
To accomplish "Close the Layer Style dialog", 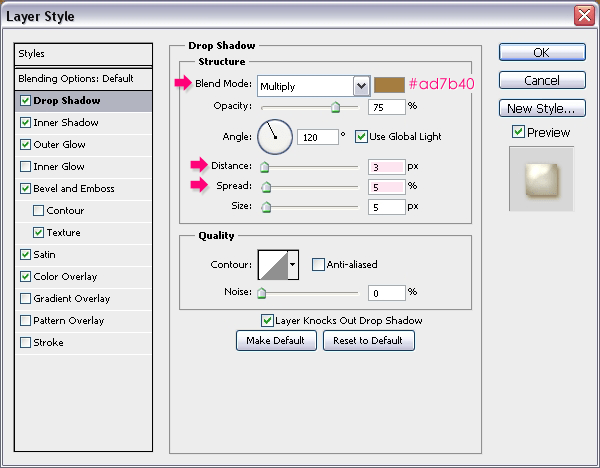I will (584, 16).
